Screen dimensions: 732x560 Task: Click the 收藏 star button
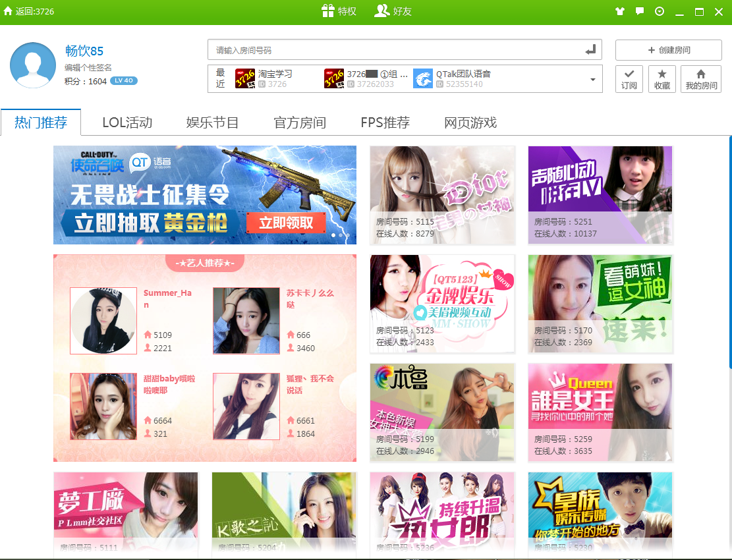(662, 78)
